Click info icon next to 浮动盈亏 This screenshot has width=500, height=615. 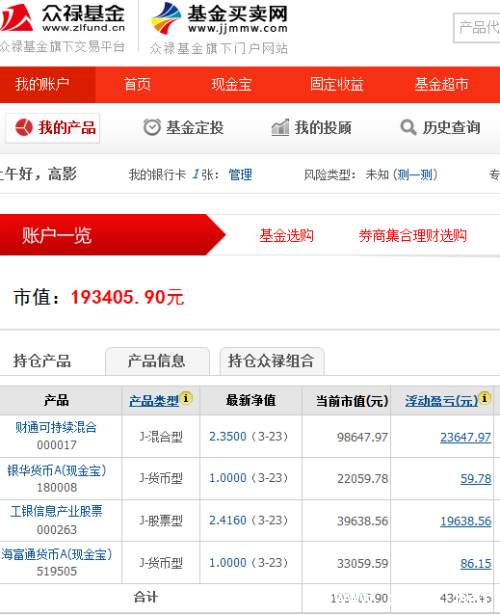click(485, 398)
